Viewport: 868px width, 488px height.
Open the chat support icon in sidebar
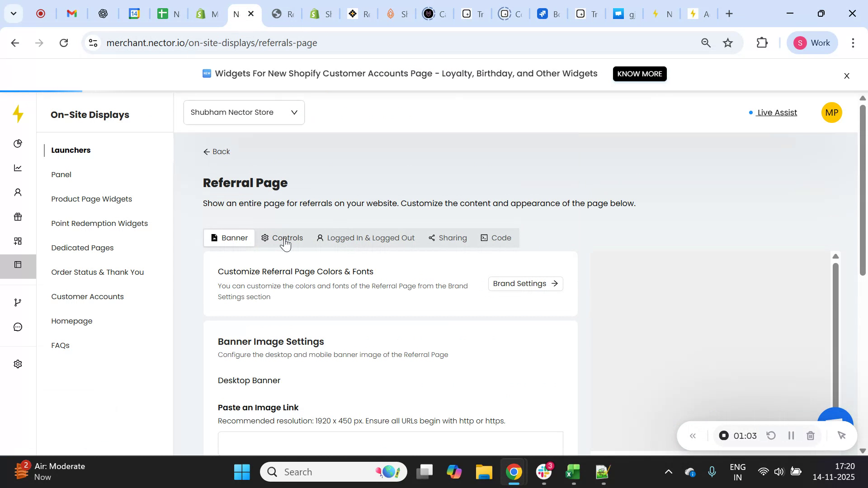tap(18, 327)
